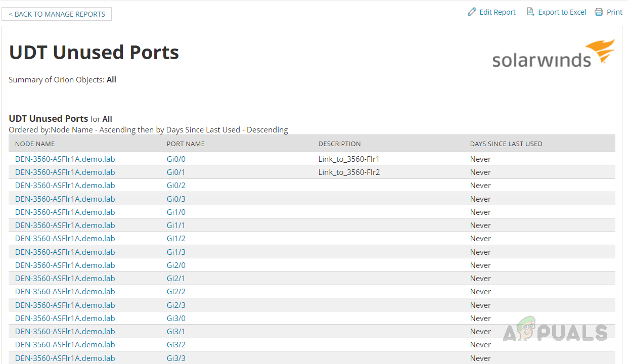Click 'Never' in the Gi2/1 row
This screenshot has width=628, height=364.
pos(480,278)
